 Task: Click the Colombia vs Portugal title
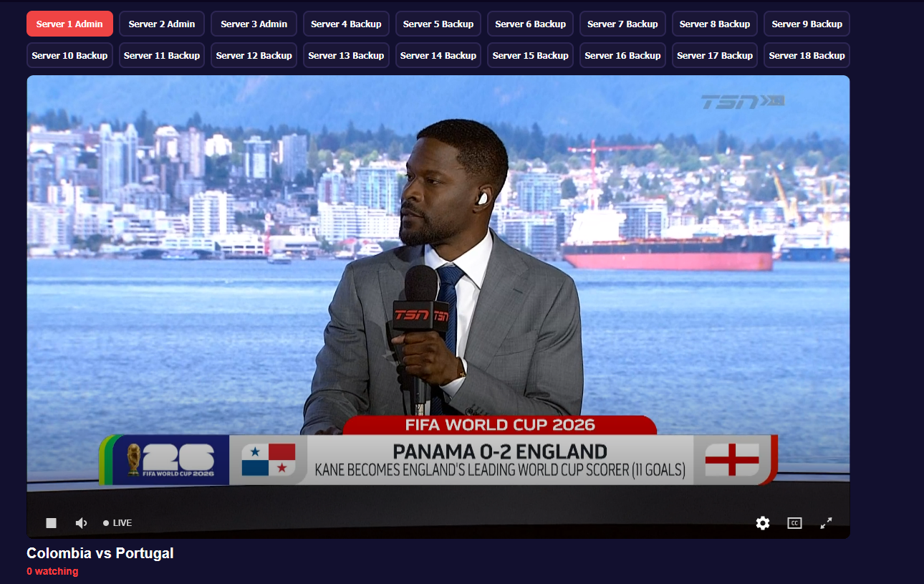[x=100, y=553]
